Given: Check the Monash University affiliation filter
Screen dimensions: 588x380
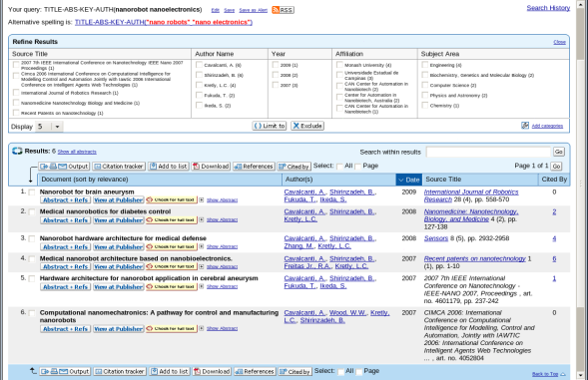Looking at the screenshot, I should click(x=339, y=65).
